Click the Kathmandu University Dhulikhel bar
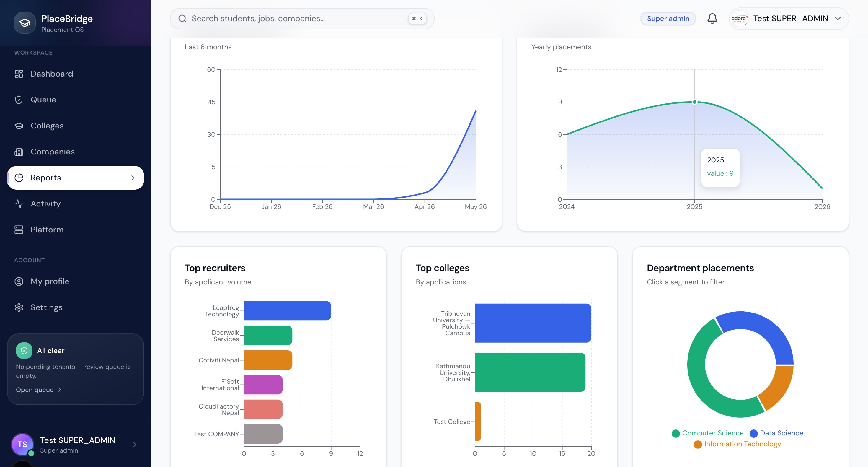 530,372
